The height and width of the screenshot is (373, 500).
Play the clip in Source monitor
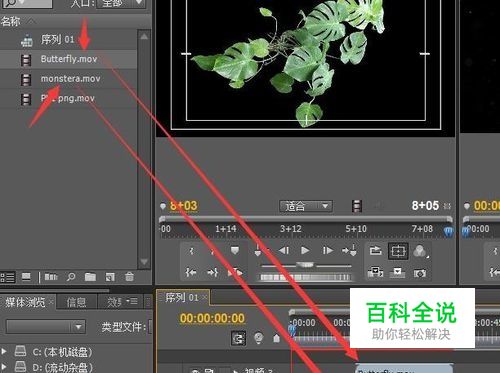click(x=305, y=250)
